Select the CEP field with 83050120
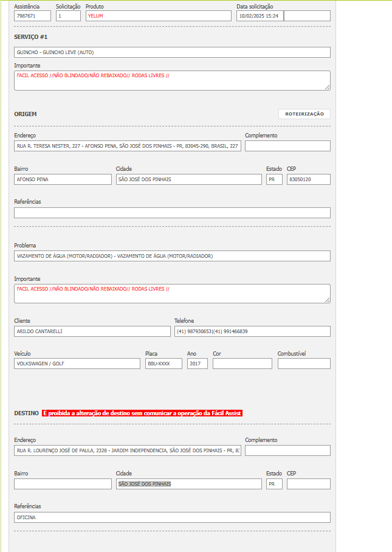The width and height of the screenshot is (392, 552). click(x=309, y=179)
